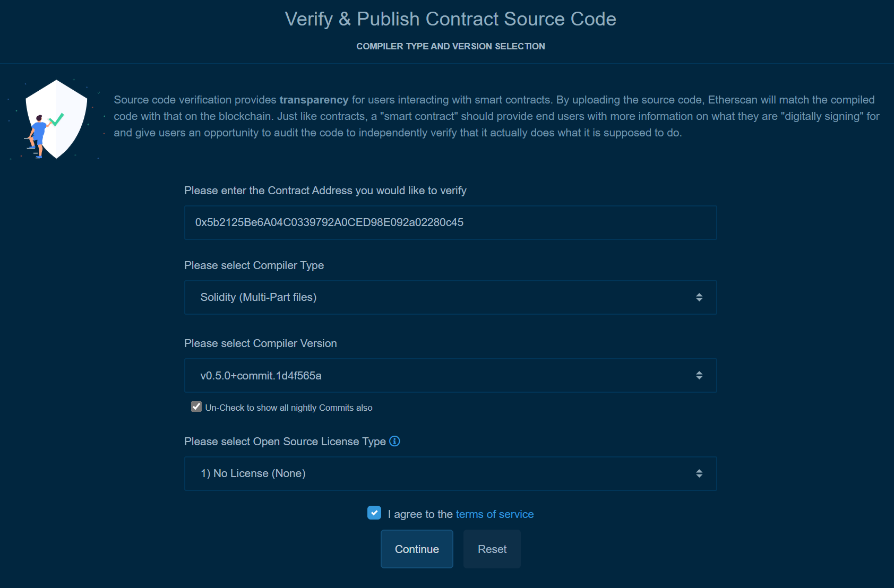Open the terms of service link
The height and width of the screenshot is (588, 894).
tap(495, 514)
